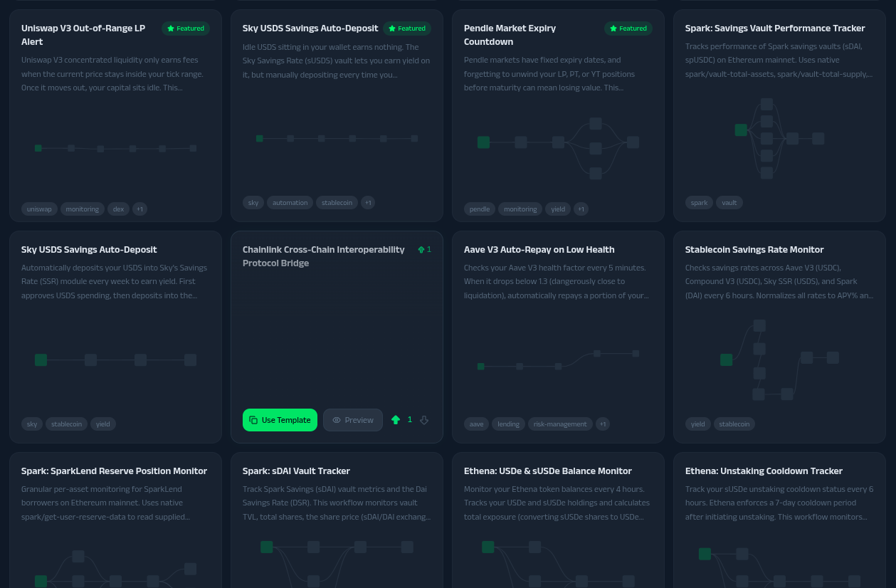The height and width of the screenshot is (588, 896).
Task: Click the non-featured Sky USDS workflow diagram
Action: (115, 359)
